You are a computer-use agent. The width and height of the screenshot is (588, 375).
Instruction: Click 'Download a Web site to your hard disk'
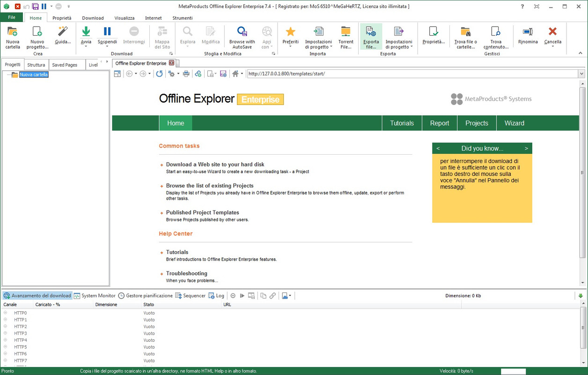click(215, 165)
